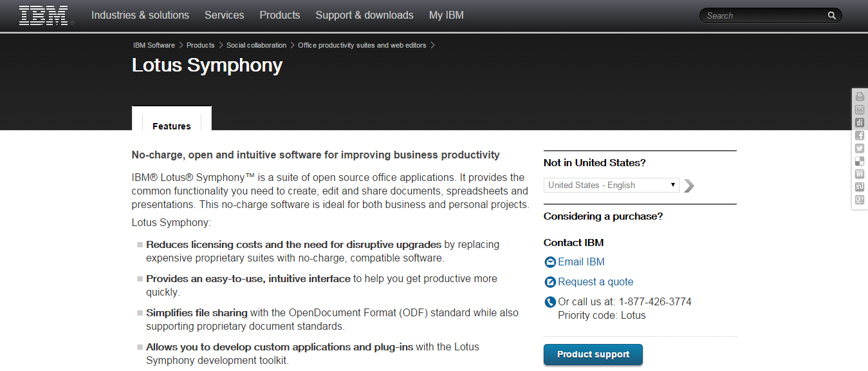This screenshot has height=371, width=868.
Task: Select the Features tab
Action: 172,126
